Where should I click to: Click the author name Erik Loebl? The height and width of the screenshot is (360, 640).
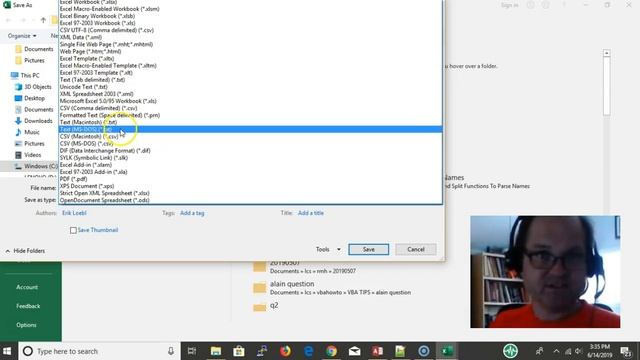[x=74, y=213]
